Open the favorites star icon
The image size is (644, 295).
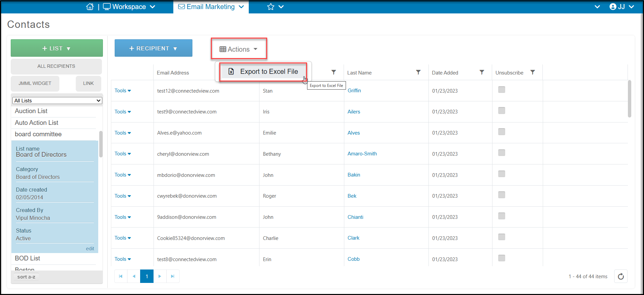click(x=271, y=7)
